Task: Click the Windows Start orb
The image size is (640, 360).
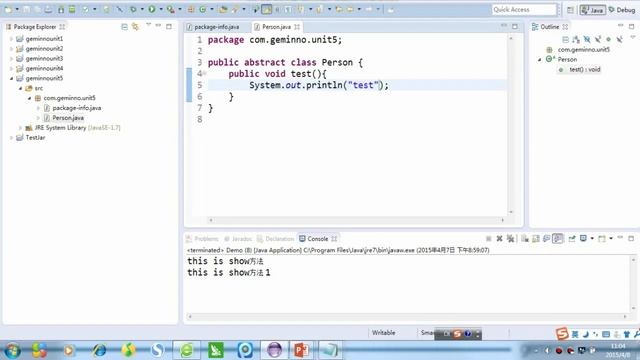Action: tap(13, 350)
